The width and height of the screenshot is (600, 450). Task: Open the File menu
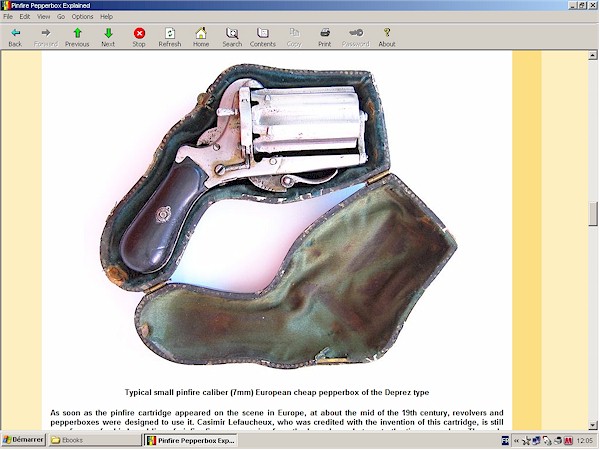point(8,16)
